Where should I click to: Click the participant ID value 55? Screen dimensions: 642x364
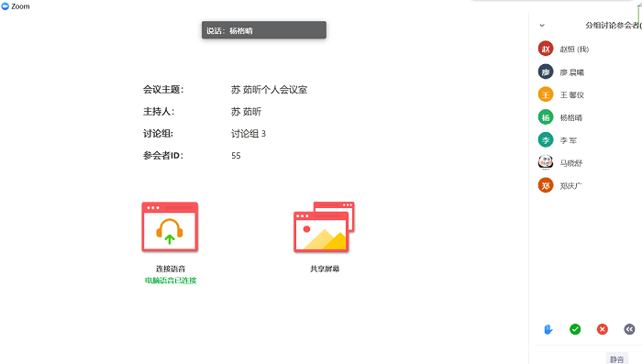coord(236,156)
